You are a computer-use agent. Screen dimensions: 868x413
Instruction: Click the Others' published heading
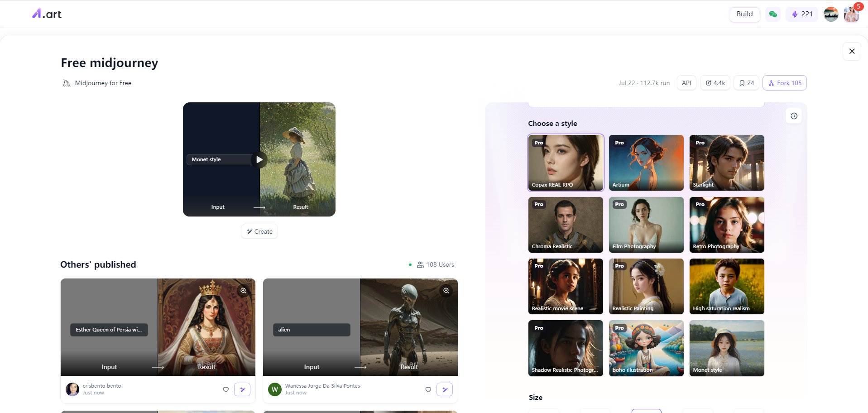tap(98, 264)
